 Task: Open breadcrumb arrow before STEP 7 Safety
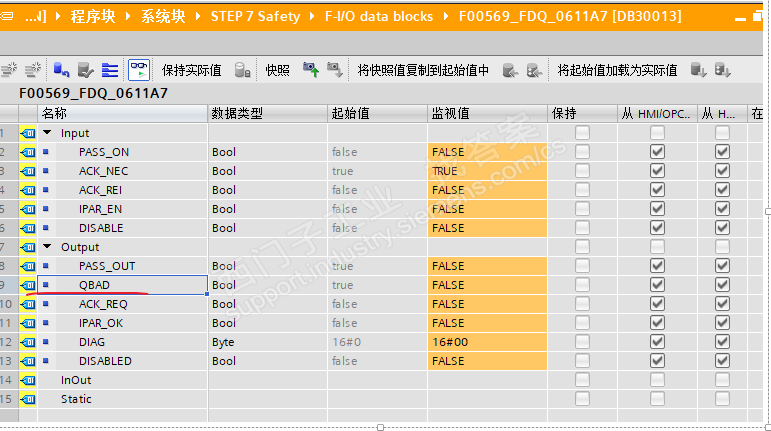[198, 16]
